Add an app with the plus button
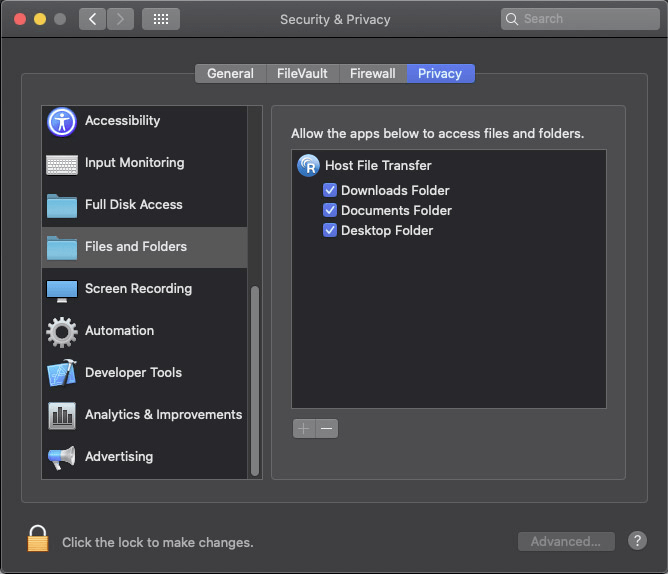Image resolution: width=669 pixels, height=575 pixels. tap(304, 428)
